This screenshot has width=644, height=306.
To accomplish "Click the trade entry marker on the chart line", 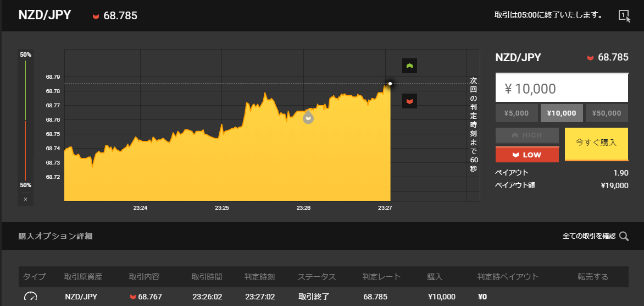I will pos(308,118).
